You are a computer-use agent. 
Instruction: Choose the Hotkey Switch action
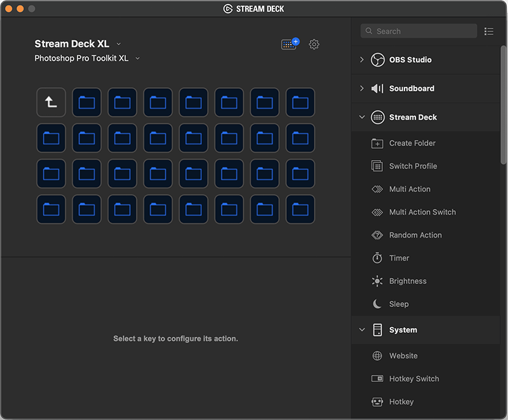pyautogui.click(x=413, y=379)
